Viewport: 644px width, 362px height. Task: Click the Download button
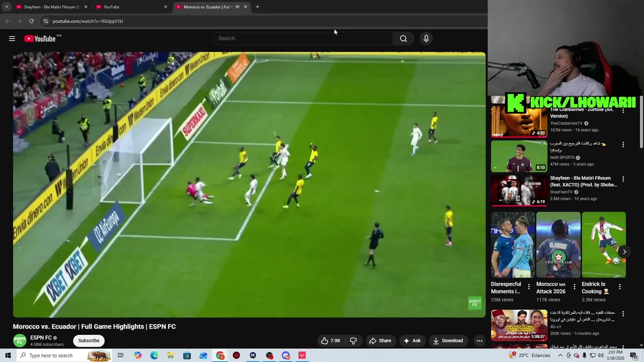pyautogui.click(x=448, y=341)
